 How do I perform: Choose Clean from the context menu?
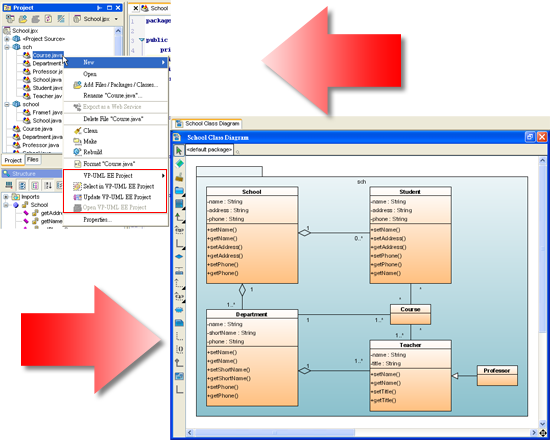(x=115, y=131)
